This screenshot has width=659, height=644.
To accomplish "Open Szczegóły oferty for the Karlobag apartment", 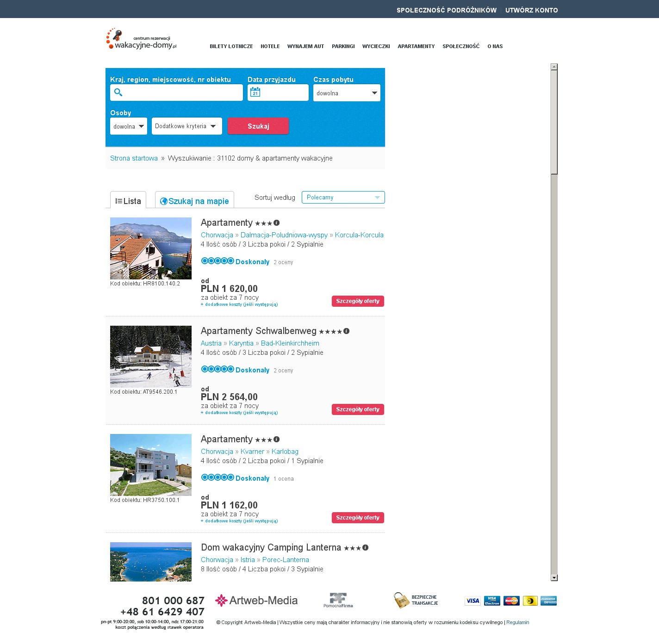I will click(358, 518).
